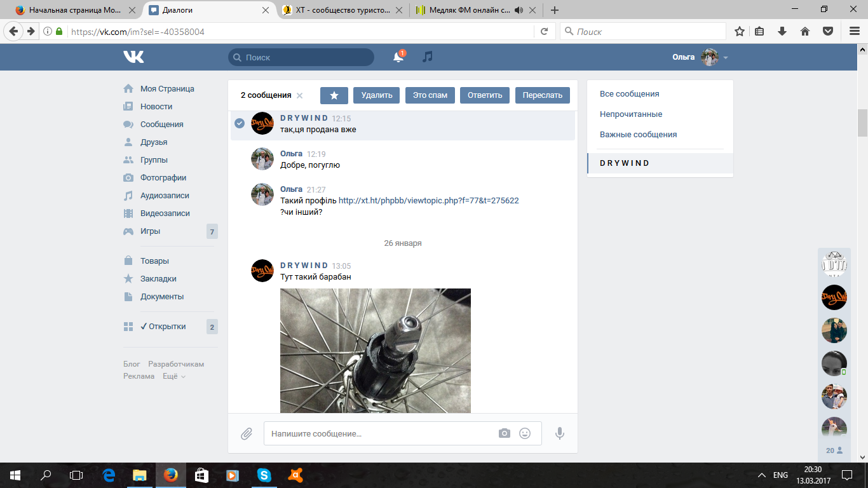Open the emoji smiley picker

525,433
